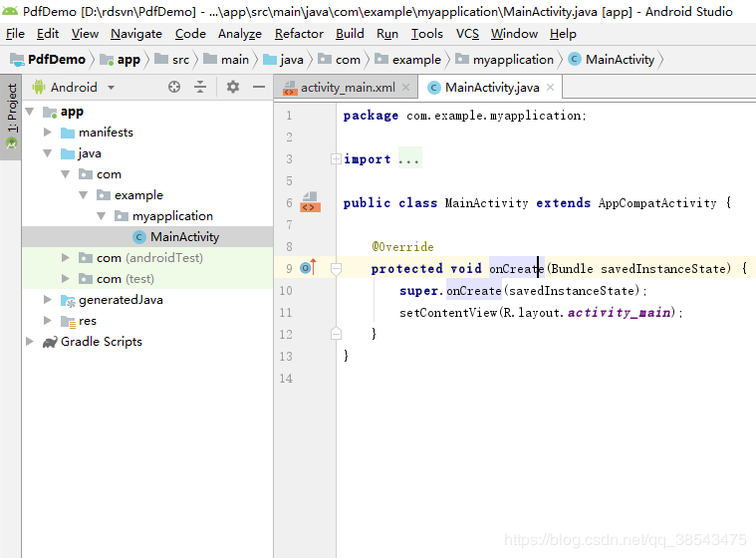Open the VCS menu
This screenshot has height=558, width=756.
point(467,34)
